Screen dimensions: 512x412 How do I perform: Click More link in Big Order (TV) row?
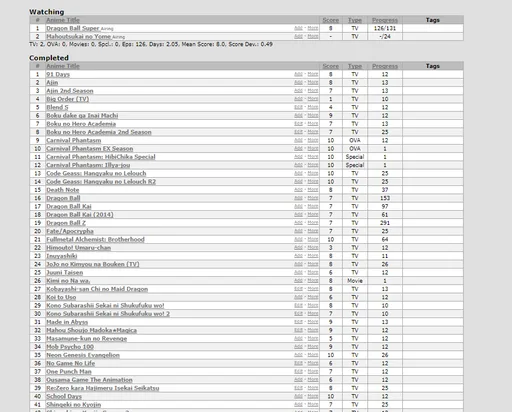click(313, 99)
